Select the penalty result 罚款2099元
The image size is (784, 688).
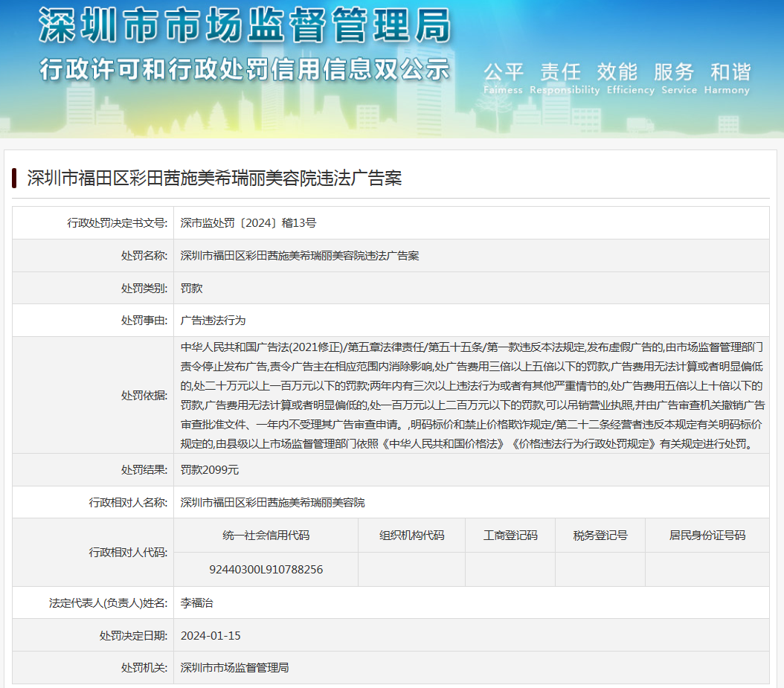coord(210,470)
